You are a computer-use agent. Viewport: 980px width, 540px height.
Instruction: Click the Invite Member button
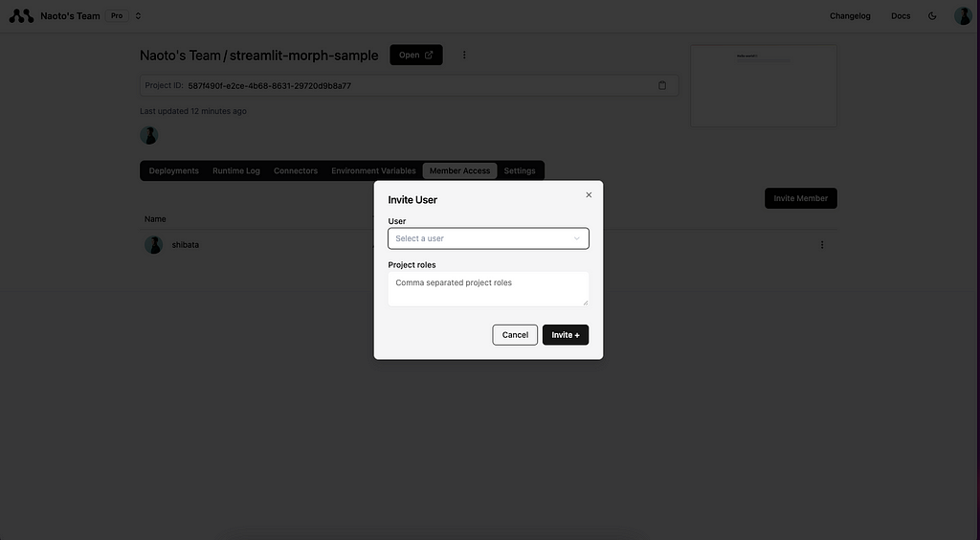tap(800, 198)
